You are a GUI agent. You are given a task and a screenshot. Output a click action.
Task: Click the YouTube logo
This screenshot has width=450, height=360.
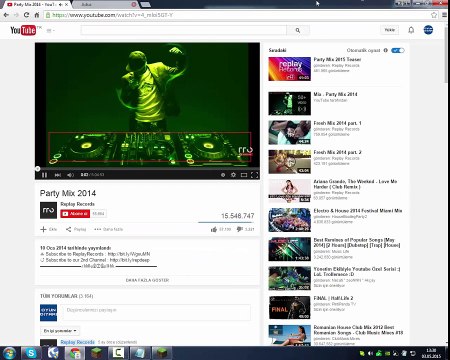(23, 30)
